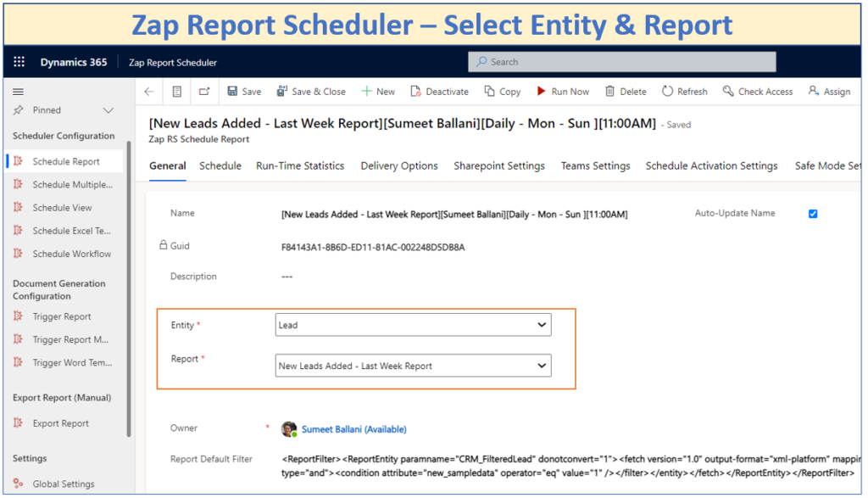
Task: Open the Entity dropdown showing Lead
Action: click(x=413, y=325)
